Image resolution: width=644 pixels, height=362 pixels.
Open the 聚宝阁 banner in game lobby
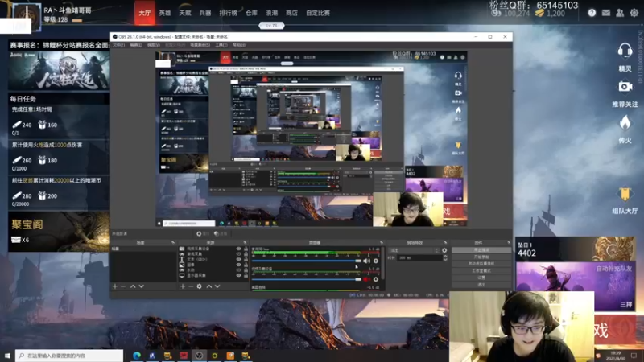click(59, 232)
